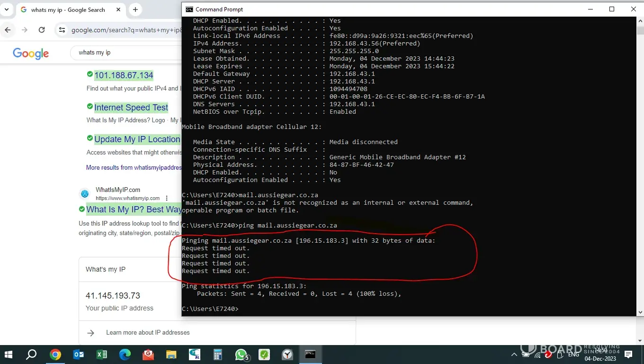
Task: Switch to Google Chrome on the taskbar
Action: [55, 354]
